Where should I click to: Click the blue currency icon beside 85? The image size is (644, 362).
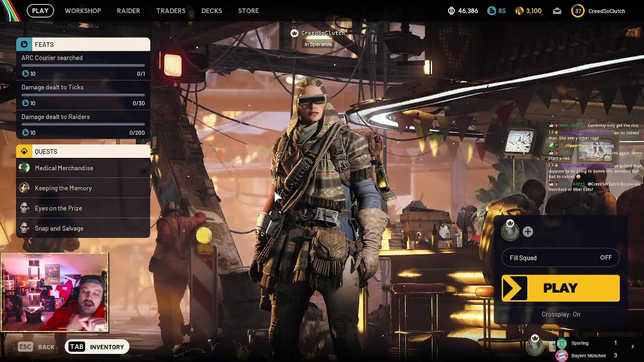(x=492, y=11)
